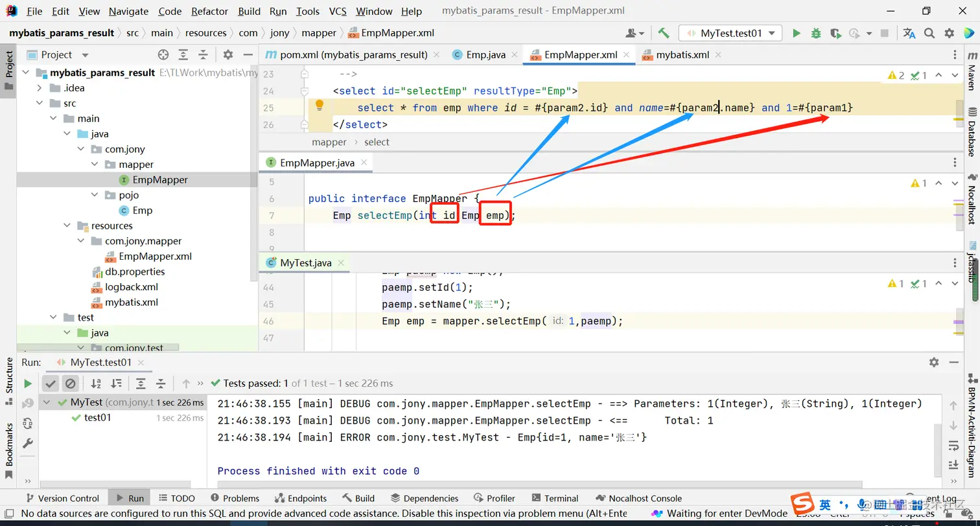
Task: Toggle the Project side tab
Action: point(8,71)
